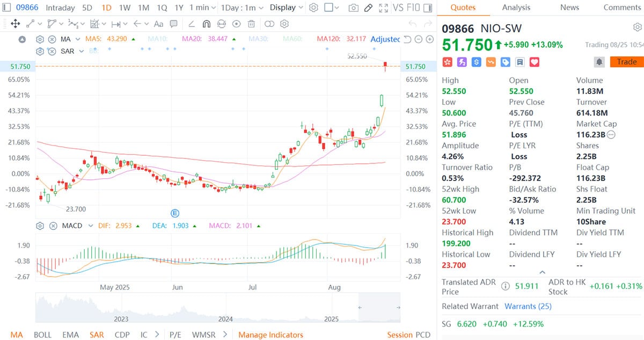644x340 pixels.
Task: Click the heart favorite icon under the stock name
Action: 534,62
